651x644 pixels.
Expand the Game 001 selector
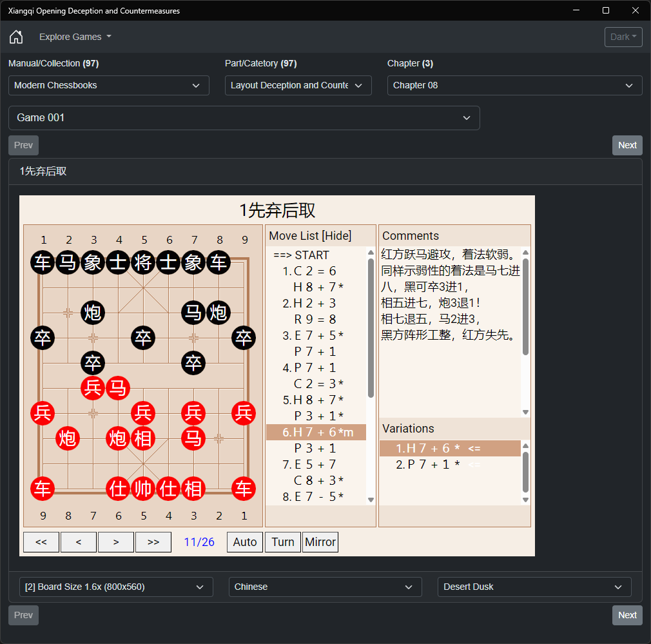(244, 118)
